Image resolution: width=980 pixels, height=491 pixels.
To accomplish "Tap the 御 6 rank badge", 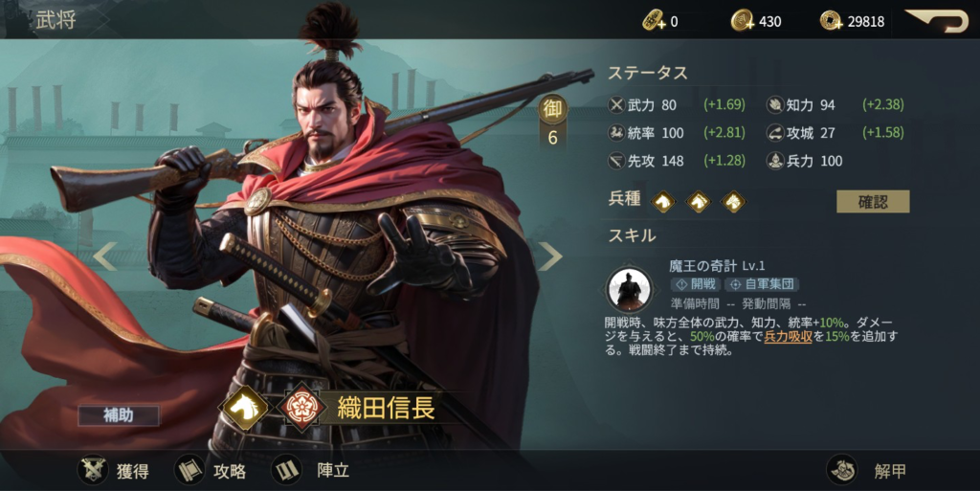I will [x=552, y=123].
